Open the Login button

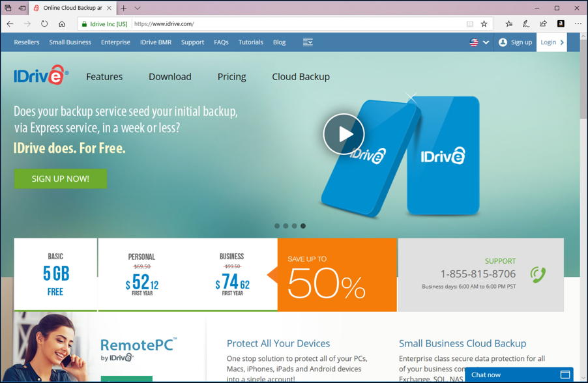551,42
